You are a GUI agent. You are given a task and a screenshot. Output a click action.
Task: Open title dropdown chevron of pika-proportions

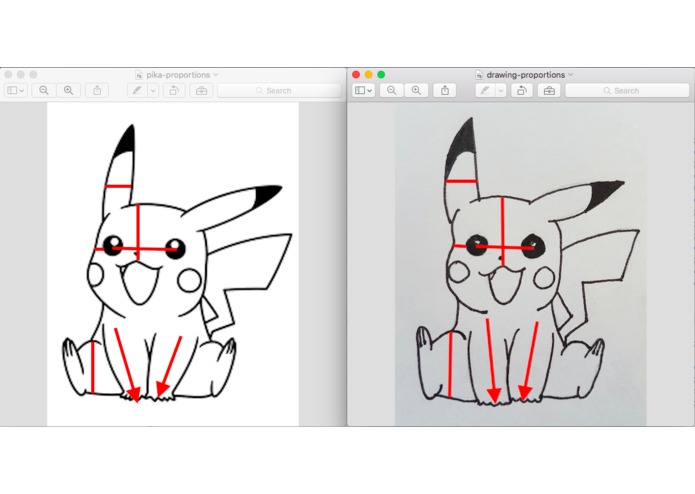(x=216, y=74)
